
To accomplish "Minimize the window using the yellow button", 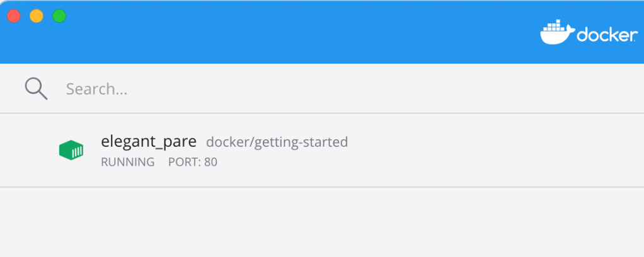I will click(37, 16).
